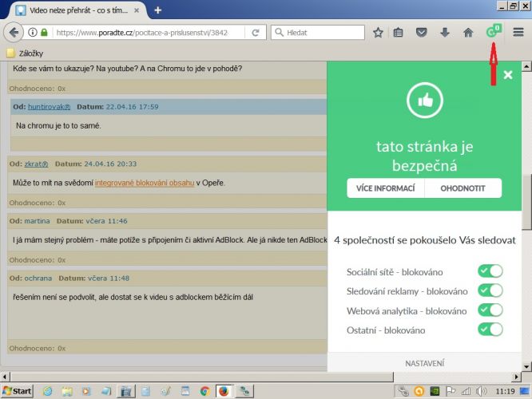Viewport: 532px width, 399px height.
Task: Click the thumbs-up safety rating icon
Action: [x=425, y=101]
